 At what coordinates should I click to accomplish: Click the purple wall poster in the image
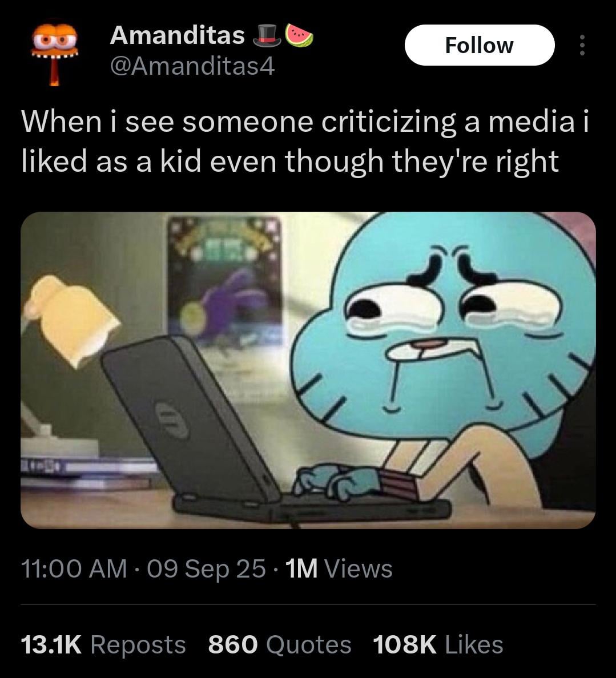click(224, 281)
